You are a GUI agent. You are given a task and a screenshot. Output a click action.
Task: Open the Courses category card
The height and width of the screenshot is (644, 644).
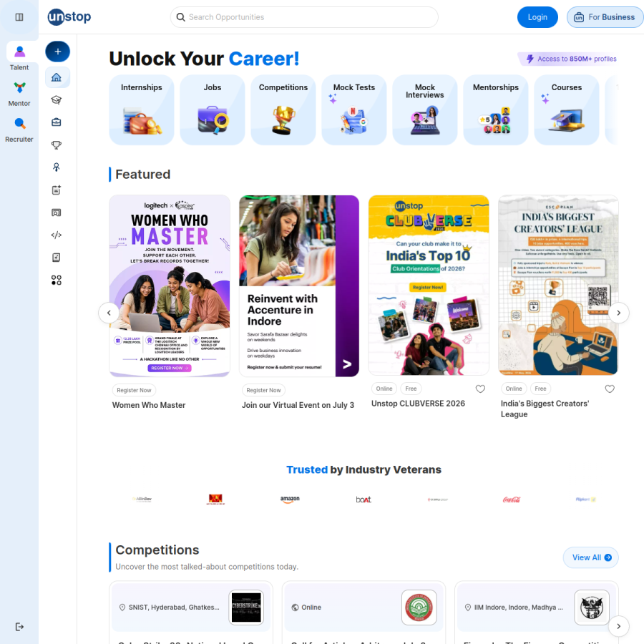[x=567, y=109]
